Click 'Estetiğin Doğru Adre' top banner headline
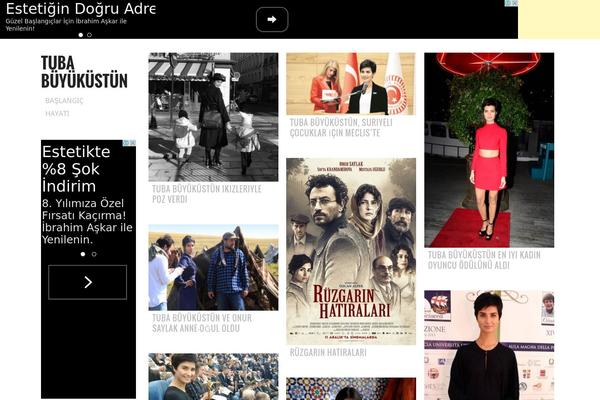This screenshot has width=600, height=400. 80,8
